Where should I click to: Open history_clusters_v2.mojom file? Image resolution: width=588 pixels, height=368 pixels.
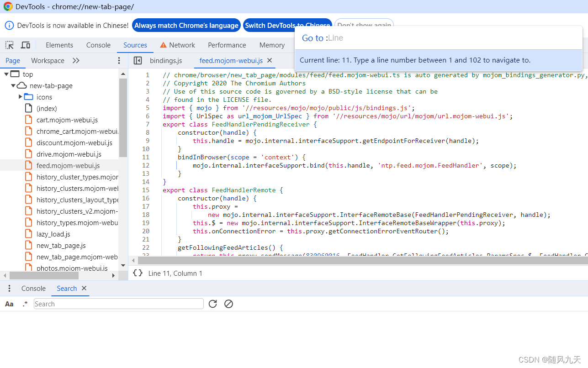pyautogui.click(x=77, y=211)
